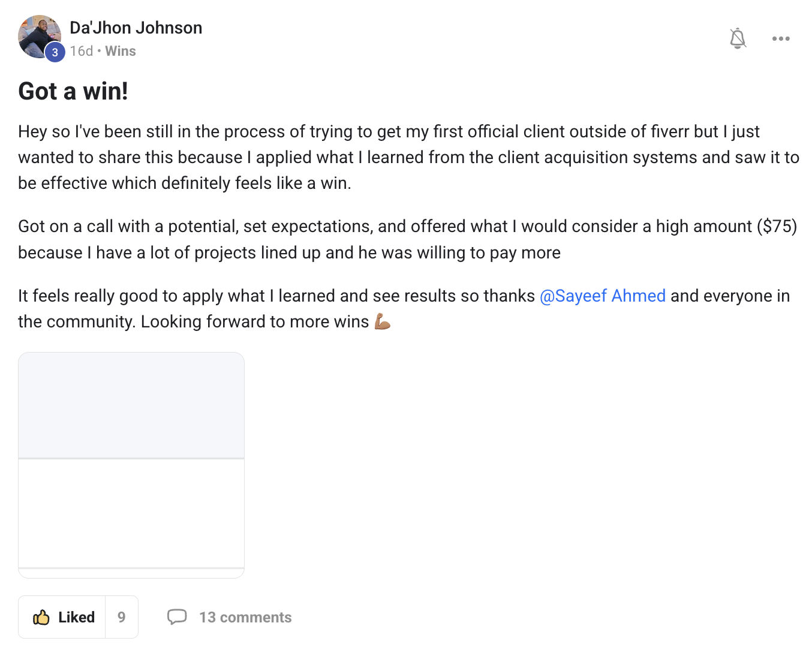
Task: Open the three-dot post options menu
Action: (781, 38)
